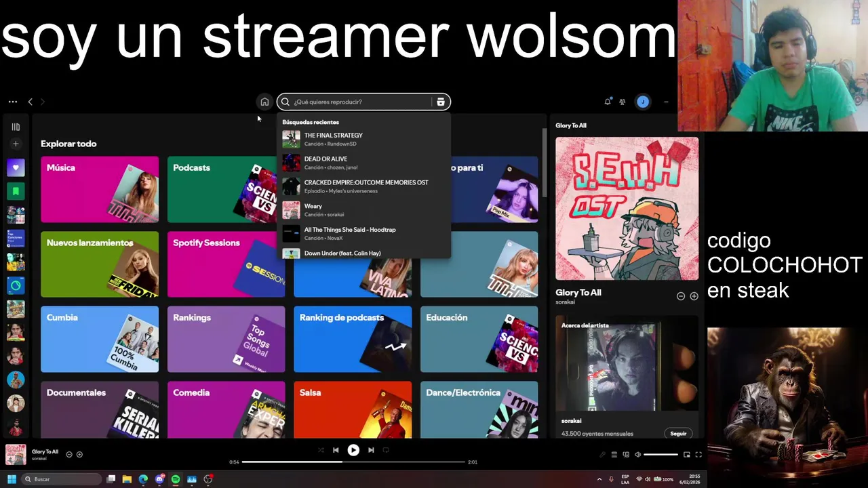Expand Your Library sidebar

click(x=16, y=127)
